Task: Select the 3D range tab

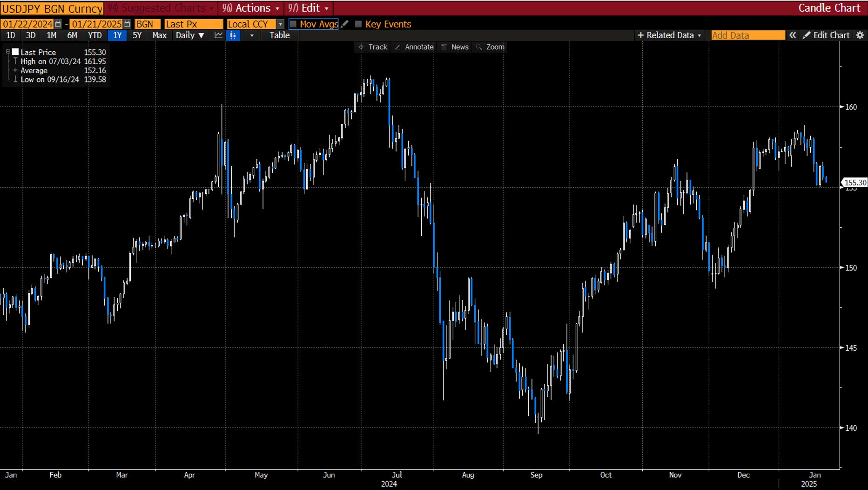Action: (31, 35)
